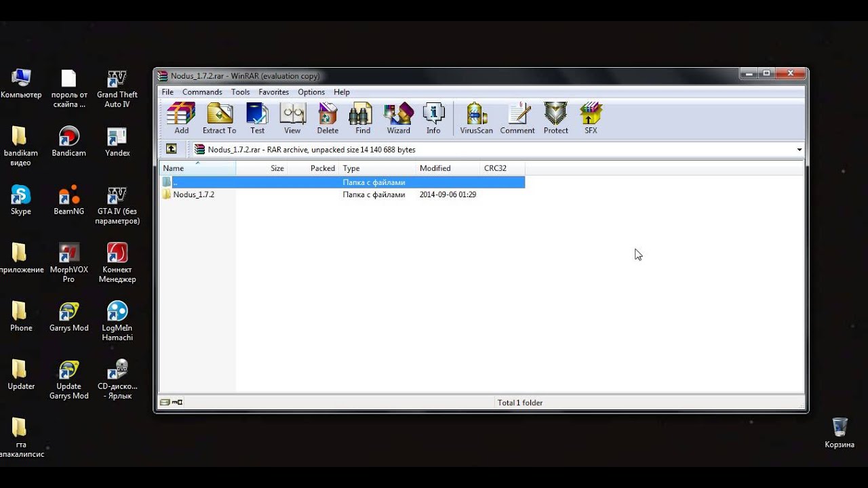Click the drive icon in status bar

coord(165,403)
